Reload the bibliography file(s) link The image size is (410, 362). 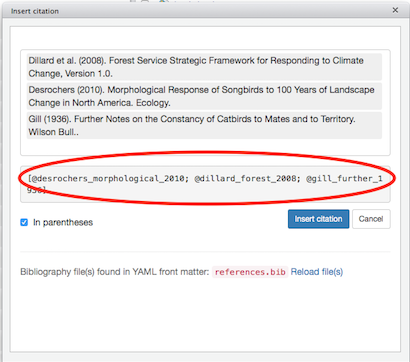[x=317, y=272]
